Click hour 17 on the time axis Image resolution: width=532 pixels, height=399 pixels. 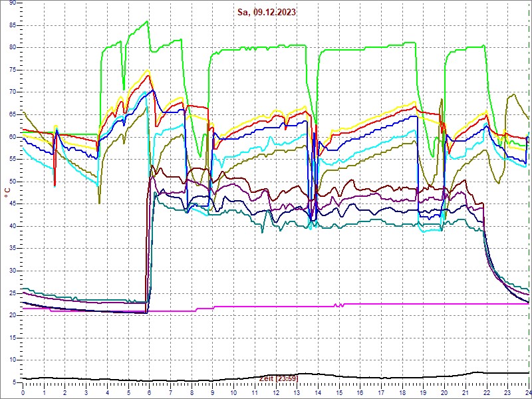381,392
